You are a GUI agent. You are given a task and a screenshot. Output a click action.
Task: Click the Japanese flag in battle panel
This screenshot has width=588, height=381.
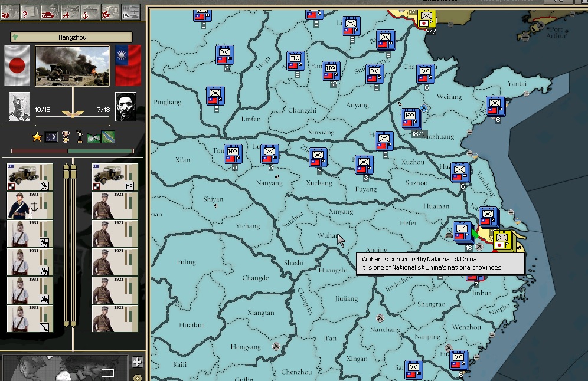click(17, 65)
